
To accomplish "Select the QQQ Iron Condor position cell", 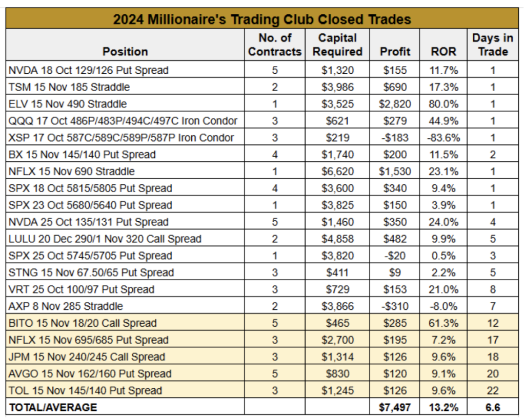I will [125, 120].
